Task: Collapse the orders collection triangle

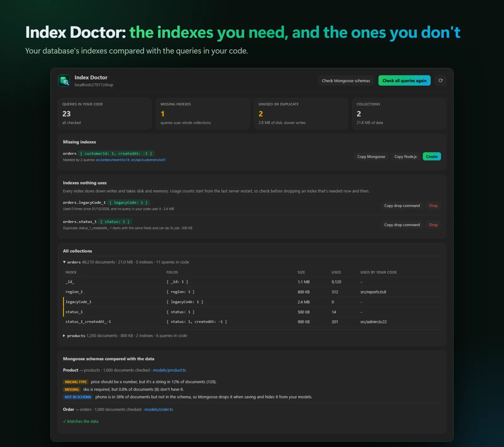Action: pyautogui.click(x=64, y=262)
